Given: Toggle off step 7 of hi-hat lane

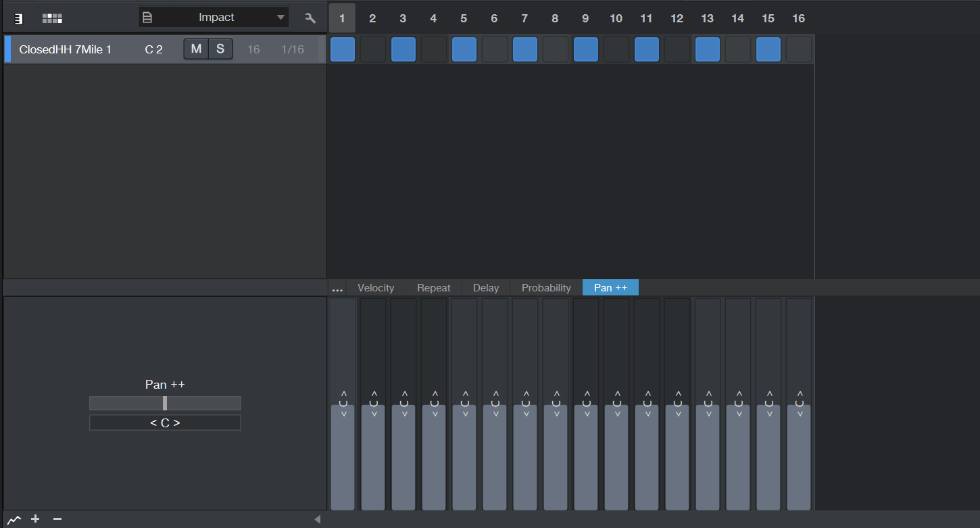Looking at the screenshot, I should tap(525, 49).
